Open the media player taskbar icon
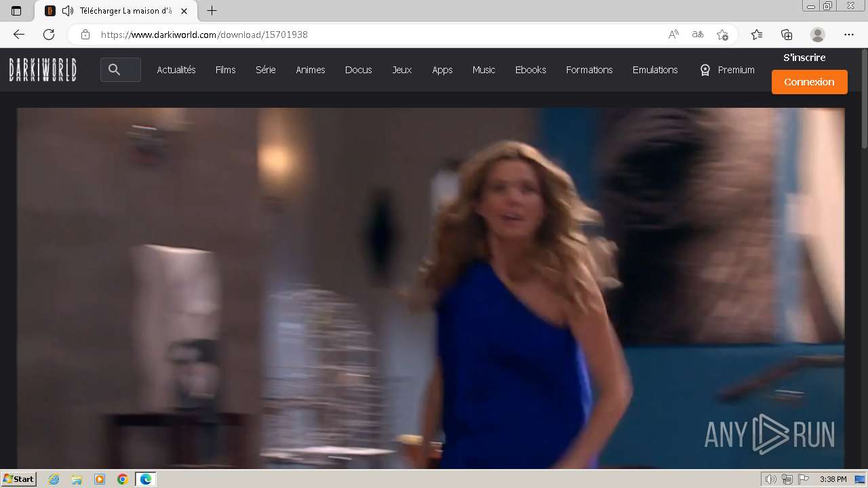Viewport: 868px width, 488px height. pyautogui.click(x=100, y=479)
